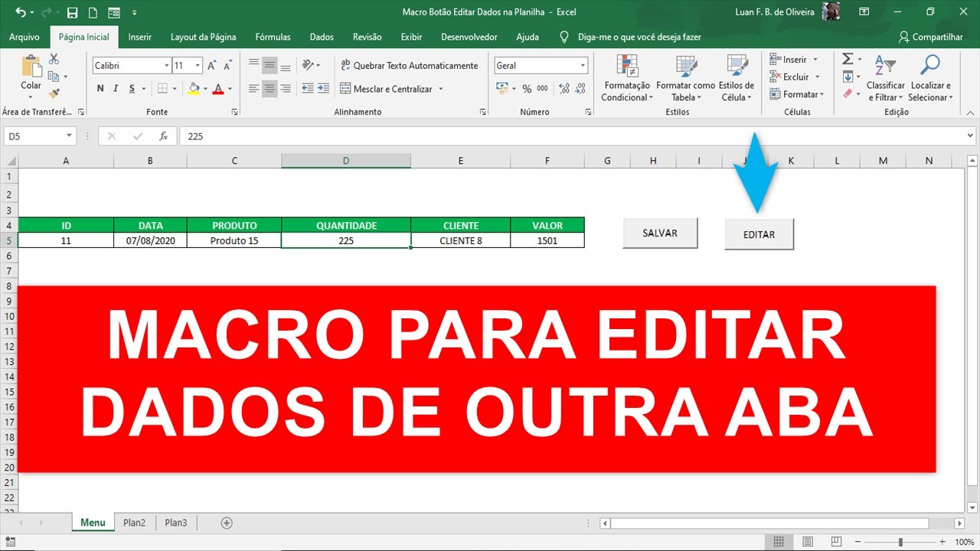The image size is (980, 551).
Task: Open the Geral number format dropdown
Action: (583, 66)
